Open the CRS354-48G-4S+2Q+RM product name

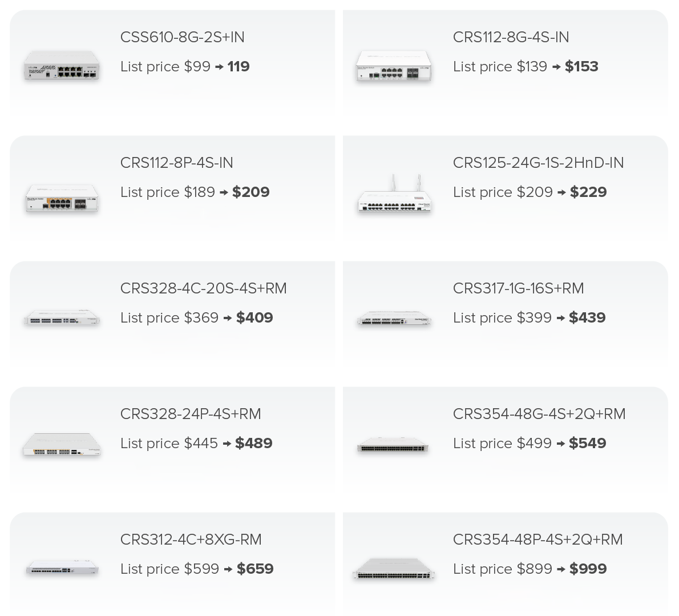(x=539, y=414)
